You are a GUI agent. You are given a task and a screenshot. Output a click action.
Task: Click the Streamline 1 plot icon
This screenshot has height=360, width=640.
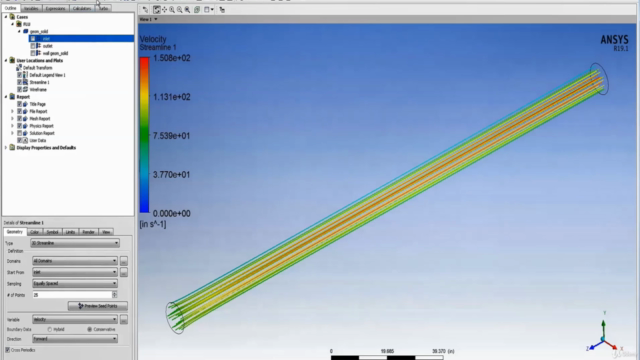(x=25, y=82)
